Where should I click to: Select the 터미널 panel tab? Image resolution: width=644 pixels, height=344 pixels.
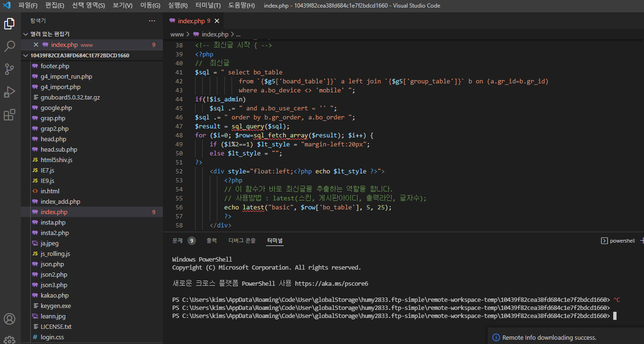(x=275, y=241)
